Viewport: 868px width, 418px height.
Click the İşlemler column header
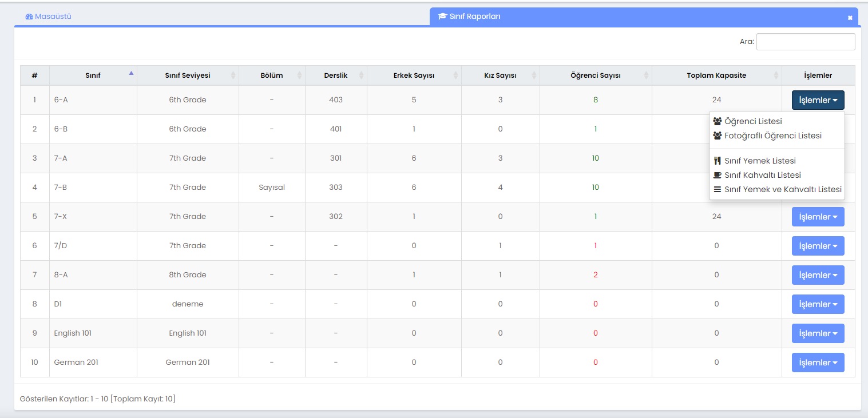click(818, 75)
